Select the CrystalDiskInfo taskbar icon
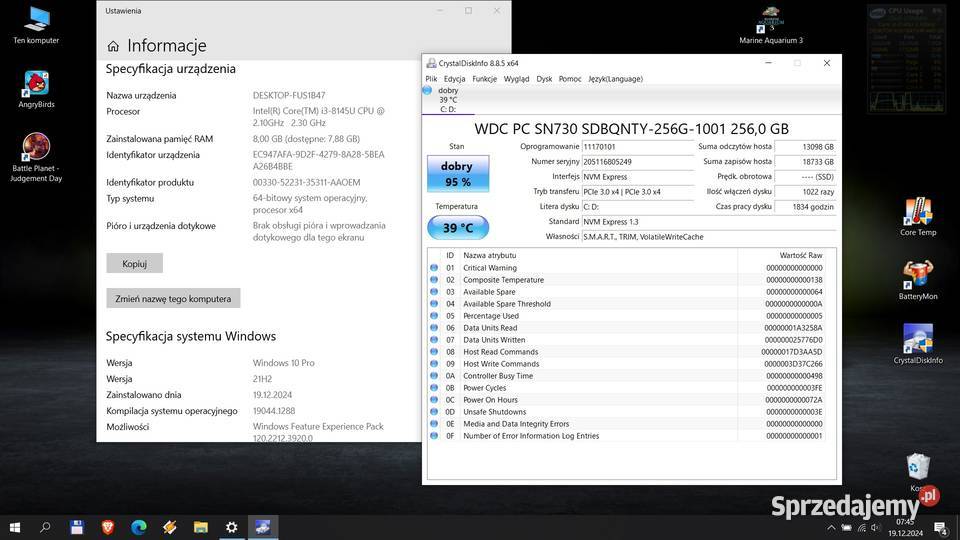The height and width of the screenshot is (540, 960). pyautogui.click(x=263, y=527)
